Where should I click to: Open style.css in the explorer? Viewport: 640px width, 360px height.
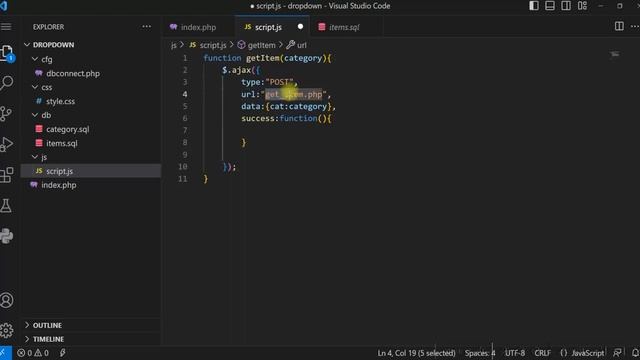pyautogui.click(x=91, y=101)
